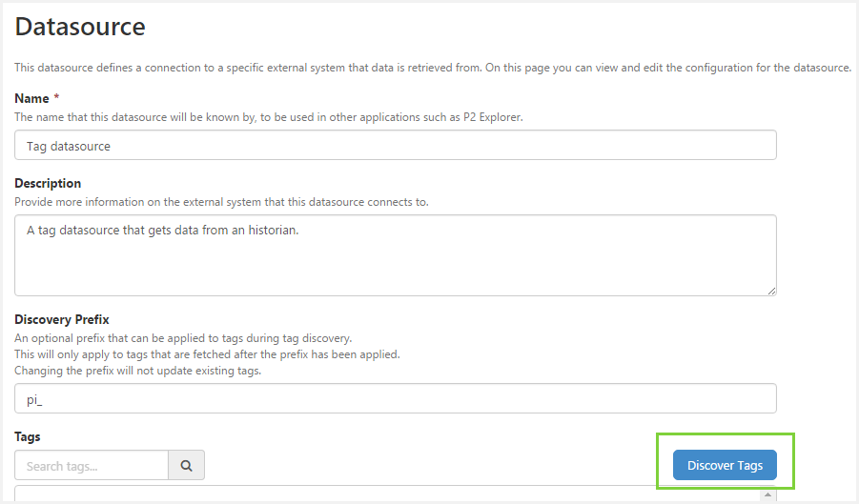Click the magnifier search icon beside tags

[187, 466]
